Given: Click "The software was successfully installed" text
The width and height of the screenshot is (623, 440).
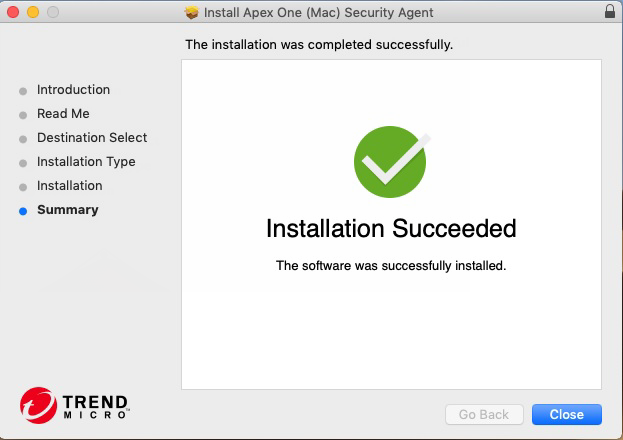Looking at the screenshot, I should [x=391, y=266].
